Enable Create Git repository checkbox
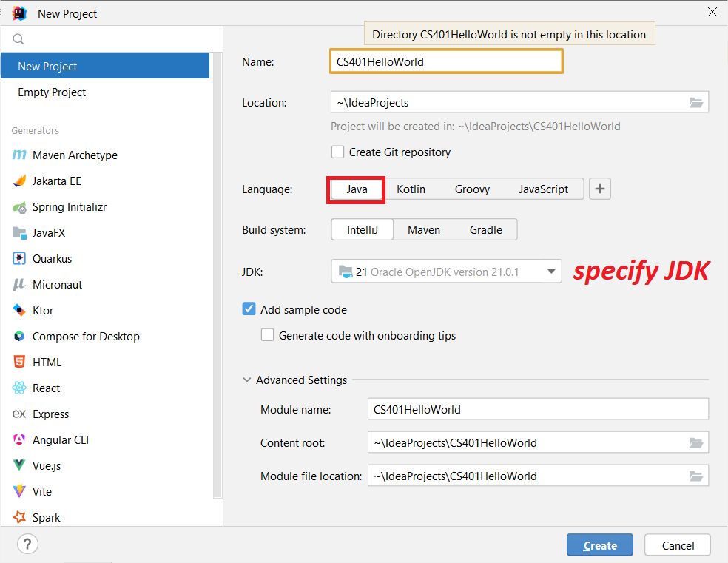Viewport: 728px width, 563px height. pos(338,152)
